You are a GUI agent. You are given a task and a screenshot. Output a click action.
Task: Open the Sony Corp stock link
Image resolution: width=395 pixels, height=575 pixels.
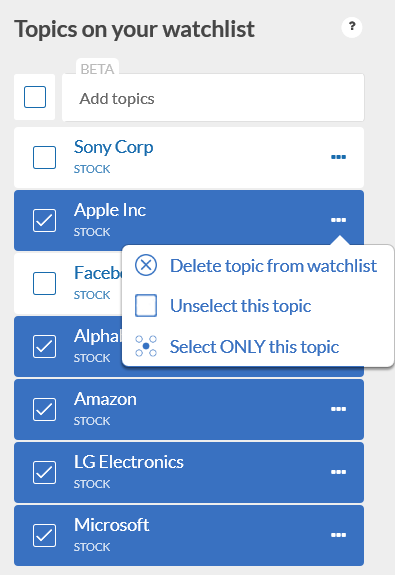click(113, 147)
